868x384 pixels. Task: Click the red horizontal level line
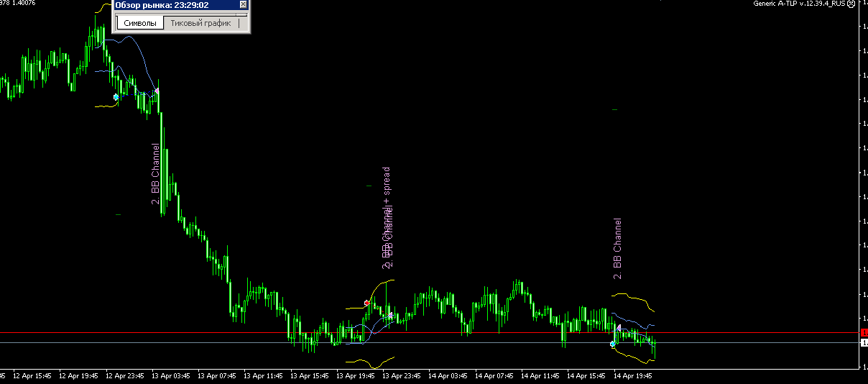click(430, 333)
